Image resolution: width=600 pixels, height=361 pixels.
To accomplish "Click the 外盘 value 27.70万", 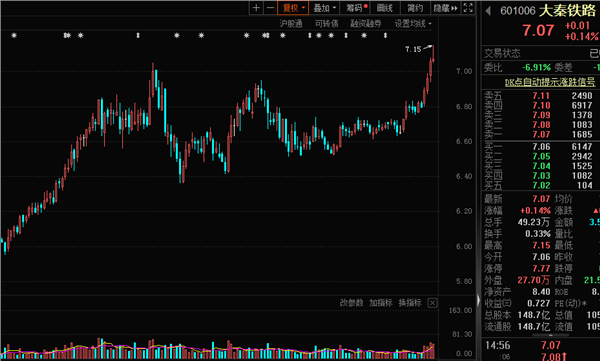I will 534,280.
